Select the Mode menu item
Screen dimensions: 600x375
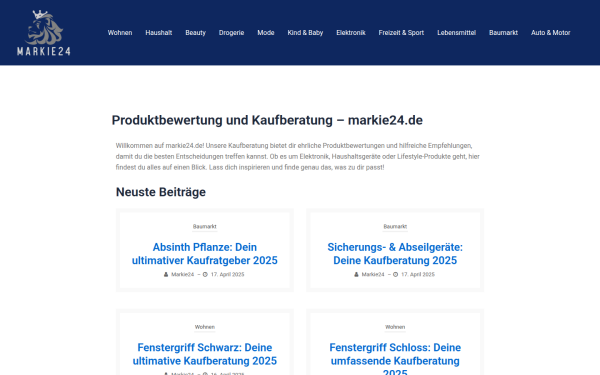[x=266, y=33]
